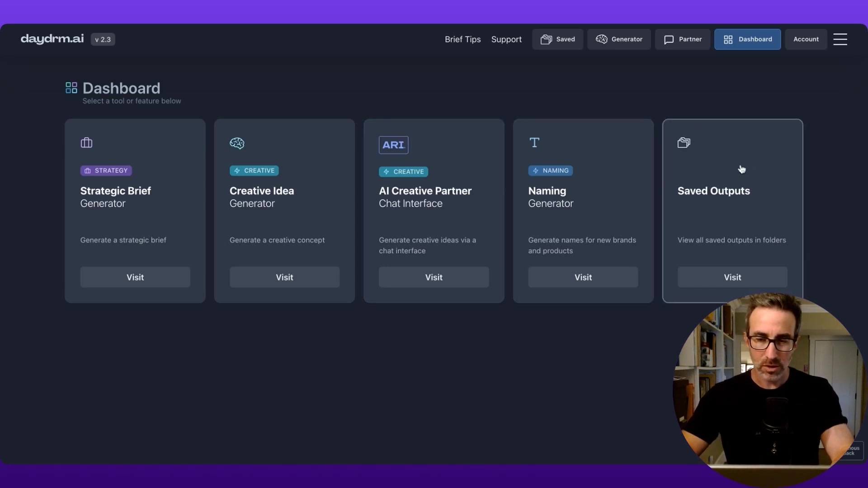Open the hamburger menu

click(840, 39)
